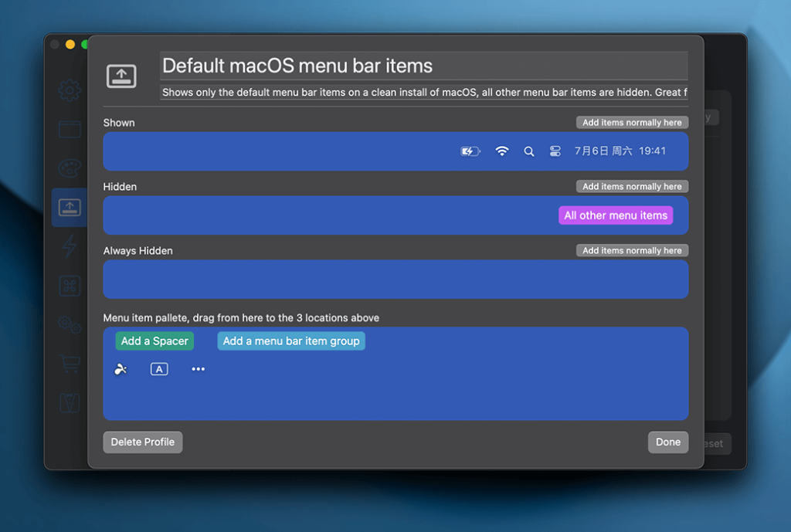Select the battery icon in Shown bar
This screenshot has height=532, width=791.
tap(470, 151)
